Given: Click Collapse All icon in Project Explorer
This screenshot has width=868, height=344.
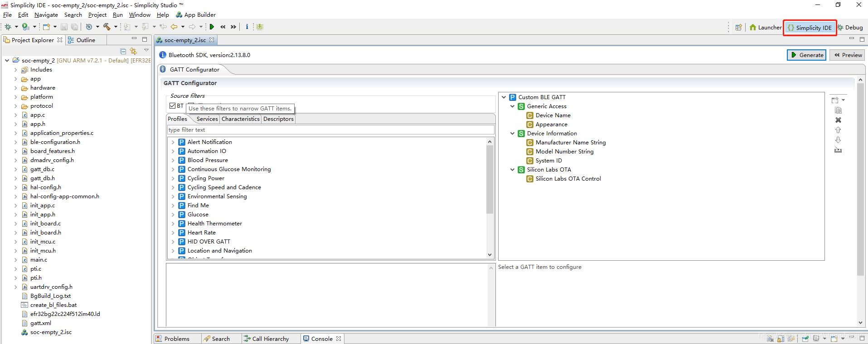Looking at the screenshot, I should (x=123, y=51).
